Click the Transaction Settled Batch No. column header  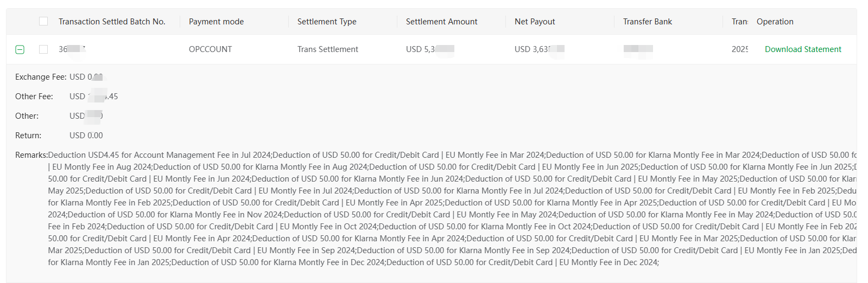point(112,22)
